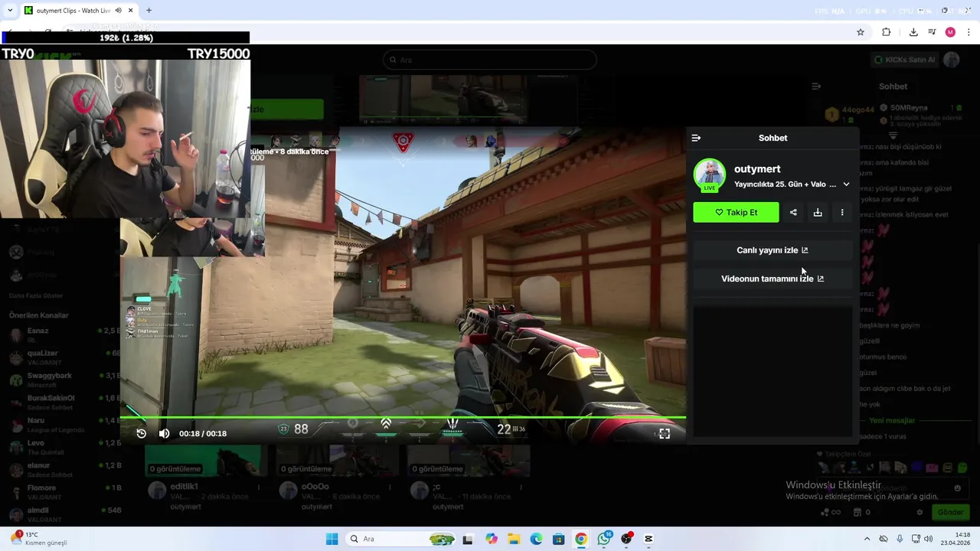
Task: Click the Gönder send button in chat
Action: [x=950, y=512]
